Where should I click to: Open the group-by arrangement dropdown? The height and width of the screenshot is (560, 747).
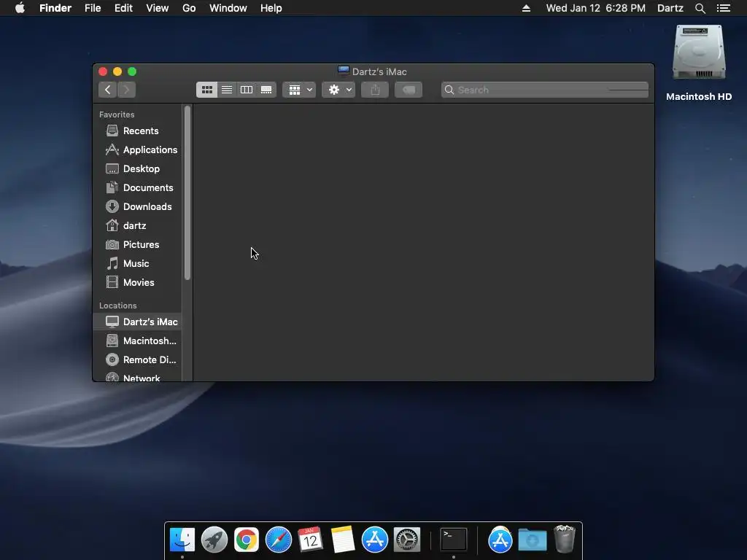pos(299,90)
